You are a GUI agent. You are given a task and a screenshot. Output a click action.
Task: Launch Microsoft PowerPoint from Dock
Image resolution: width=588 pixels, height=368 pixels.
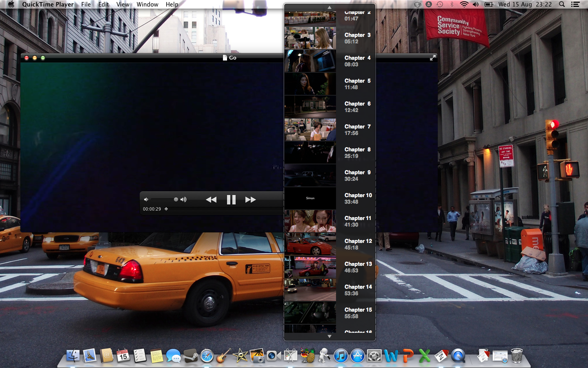click(408, 356)
